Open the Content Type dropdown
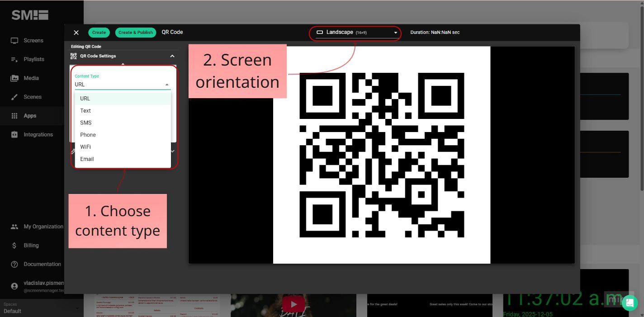The width and height of the screenshot is (644, 317). pos(123,85)
